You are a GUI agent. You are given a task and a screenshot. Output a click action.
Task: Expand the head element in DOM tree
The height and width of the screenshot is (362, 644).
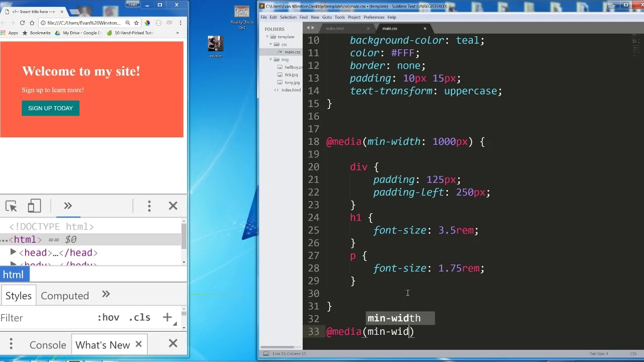pyautogui.click(x=13, y=252)
